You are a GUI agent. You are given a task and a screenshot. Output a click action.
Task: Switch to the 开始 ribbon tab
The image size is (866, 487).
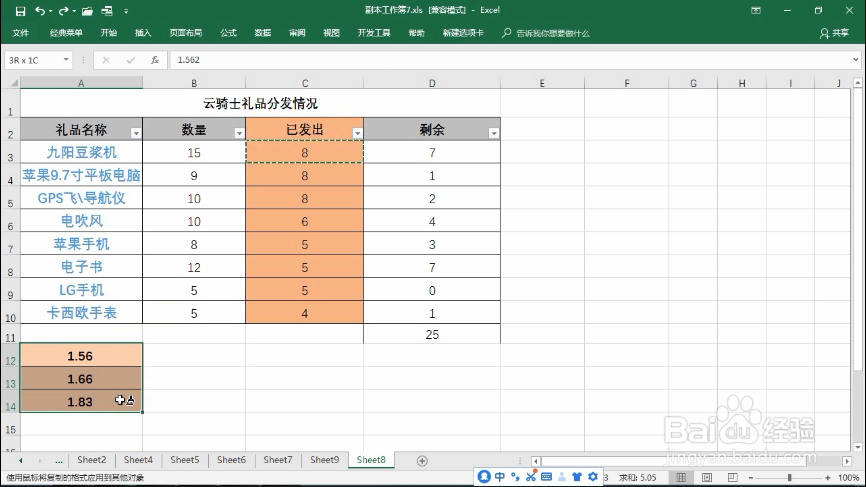109,33
